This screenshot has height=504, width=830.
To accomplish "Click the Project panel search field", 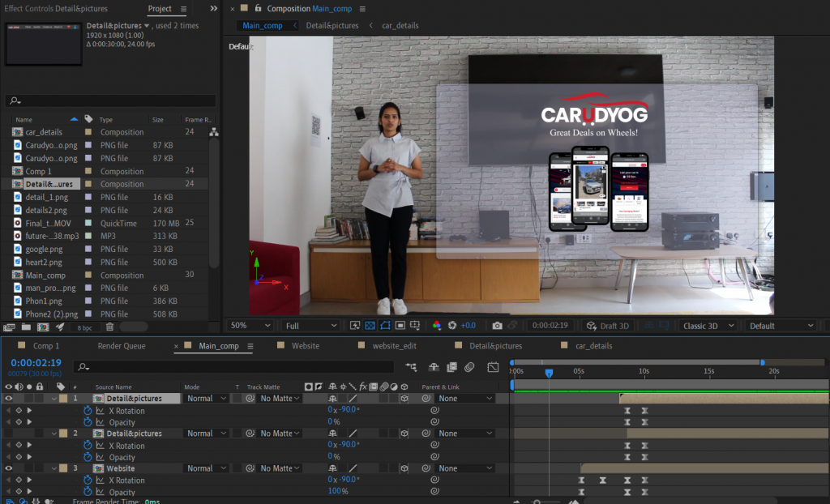I will (x=110, y=100).
